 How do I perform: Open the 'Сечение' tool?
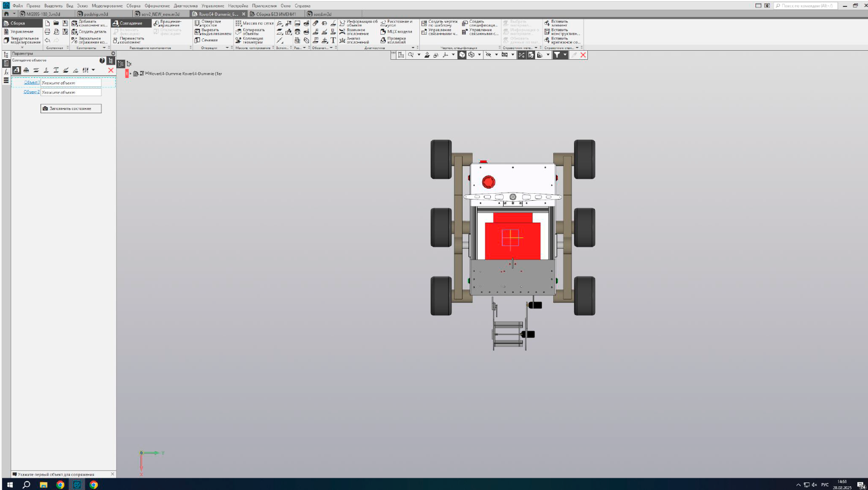pyautogui.click(x=206, y=40)
